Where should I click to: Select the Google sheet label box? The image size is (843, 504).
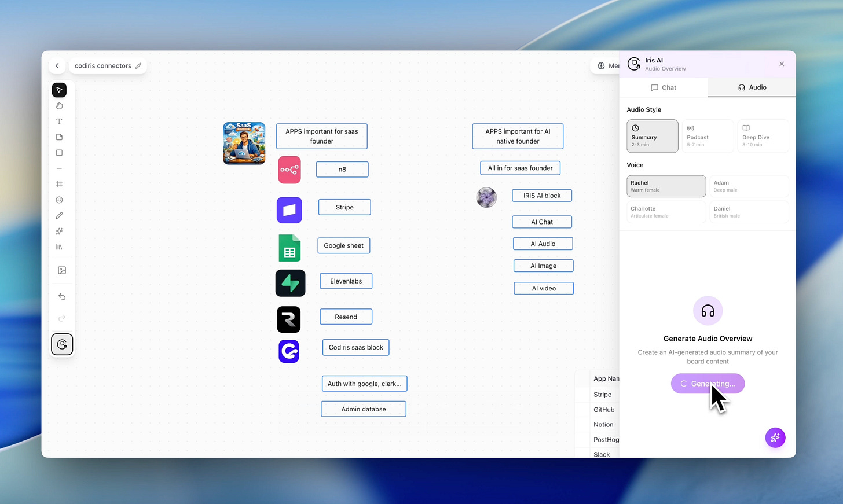click(x=344, y=245)
